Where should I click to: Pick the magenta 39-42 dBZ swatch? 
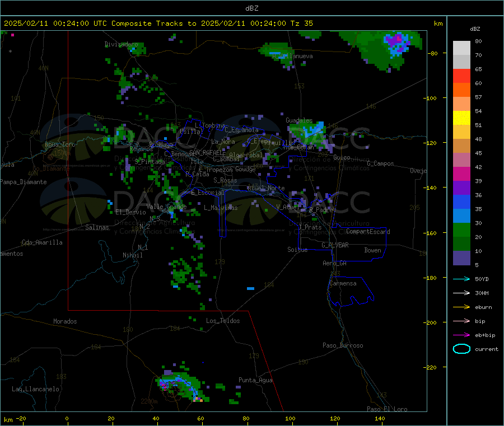pos(461,174)
